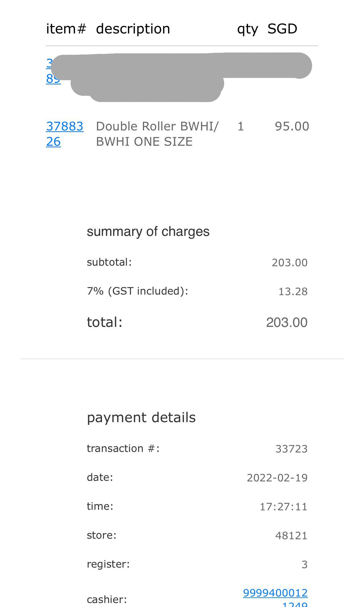Select the time value 17:27:11

pos(283,507)
